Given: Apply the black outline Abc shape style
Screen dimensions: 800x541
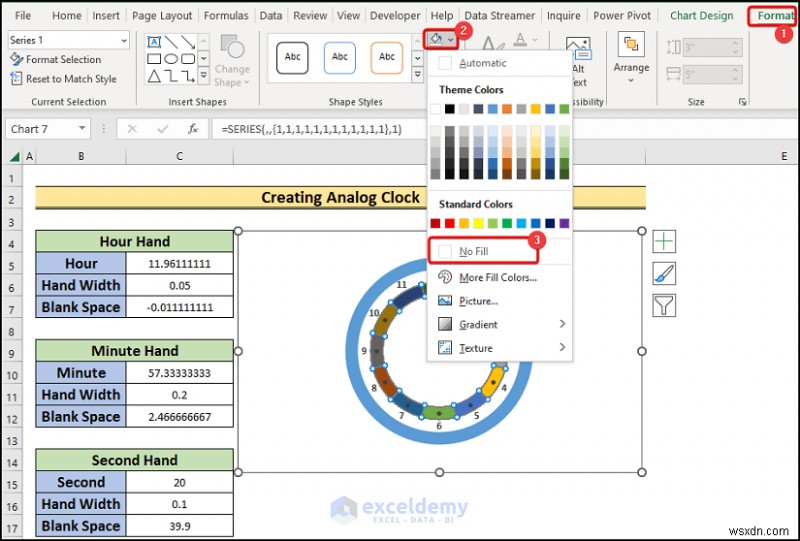Looking at the screenshot, I should (x=292, y=58).
